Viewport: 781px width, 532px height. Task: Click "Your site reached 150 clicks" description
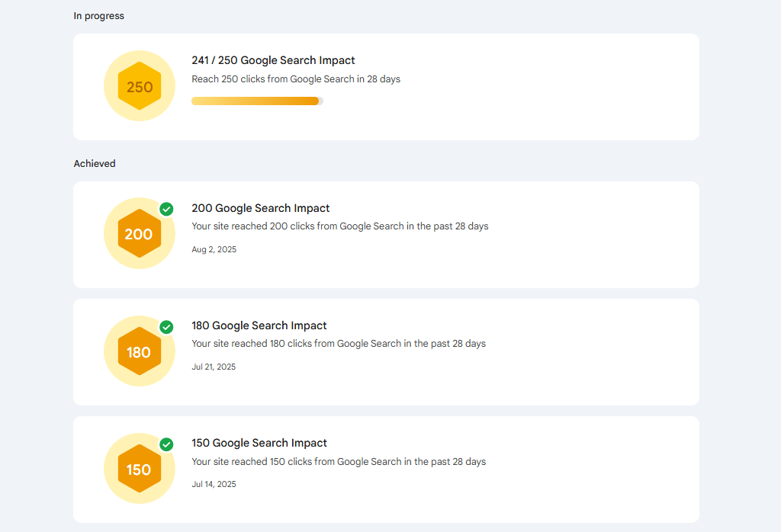(338, 461)
